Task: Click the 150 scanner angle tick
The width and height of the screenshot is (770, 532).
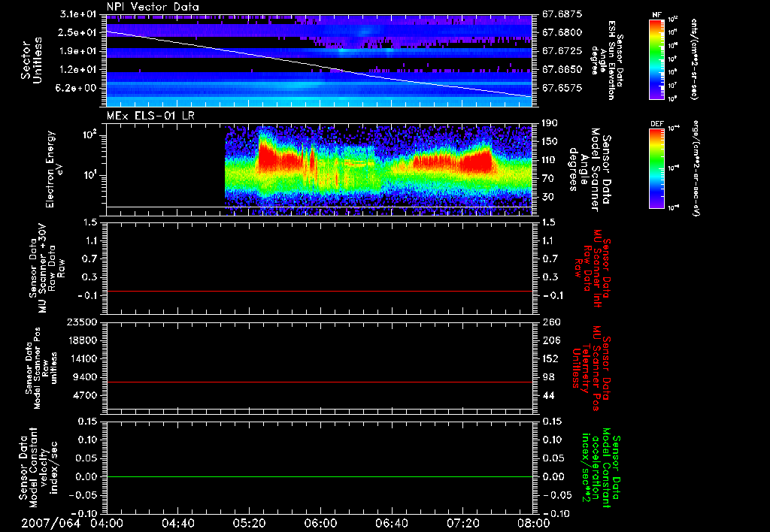Action: pyautogui.click(x=550, y=141)
